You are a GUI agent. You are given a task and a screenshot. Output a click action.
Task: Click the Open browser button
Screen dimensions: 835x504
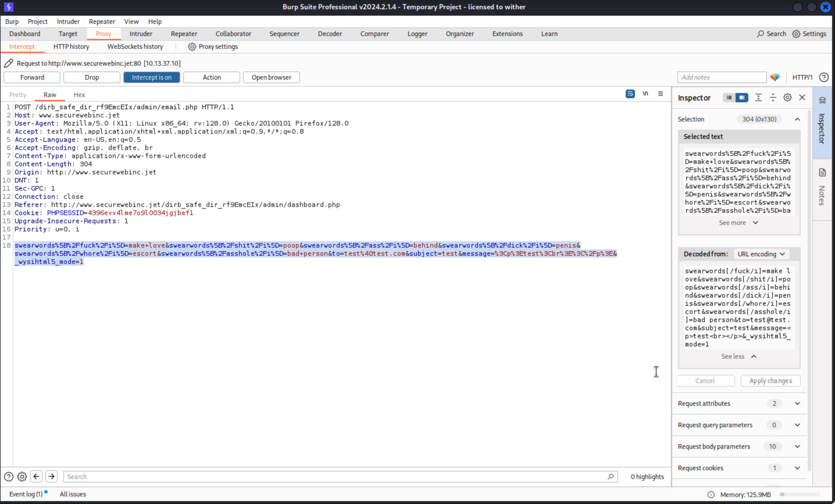272,77
